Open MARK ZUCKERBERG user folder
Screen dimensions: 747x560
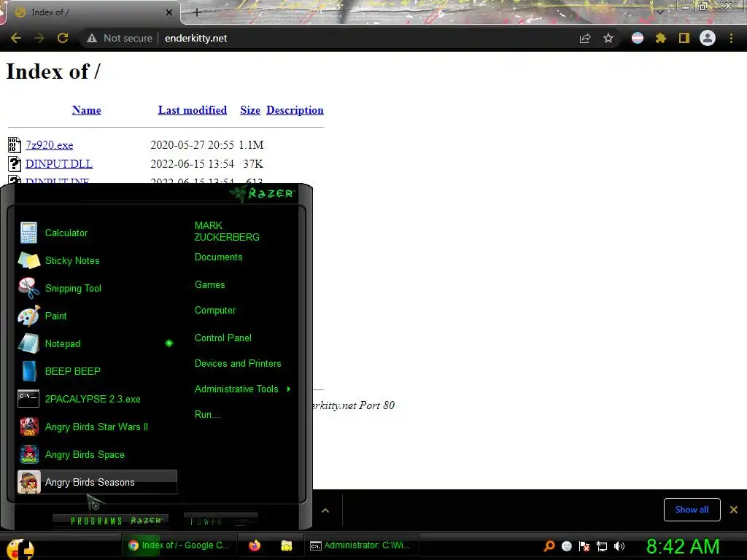tap(227, 231)
